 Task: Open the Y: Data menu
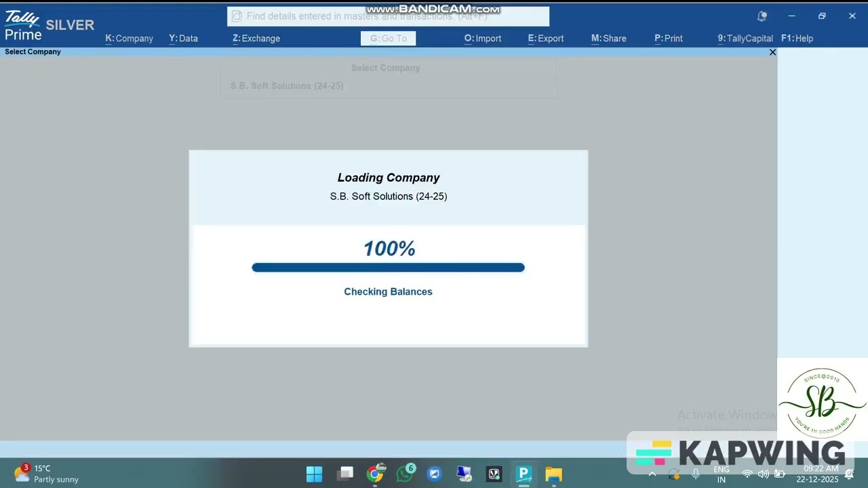pos(183,39)
